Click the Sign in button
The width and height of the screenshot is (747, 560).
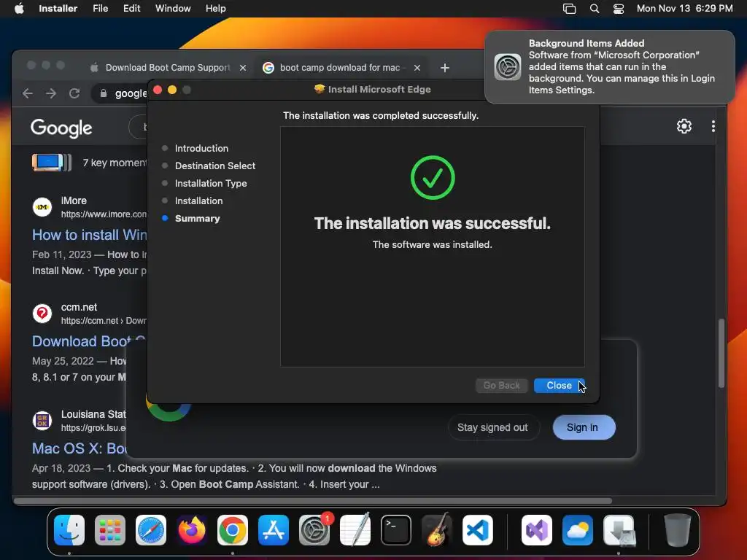coord(584,427)
